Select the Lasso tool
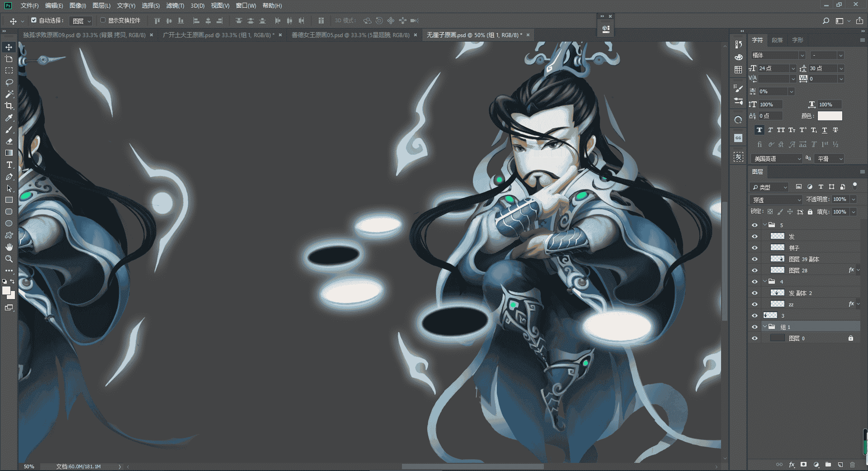868x471 pixels. coord(9,82)
